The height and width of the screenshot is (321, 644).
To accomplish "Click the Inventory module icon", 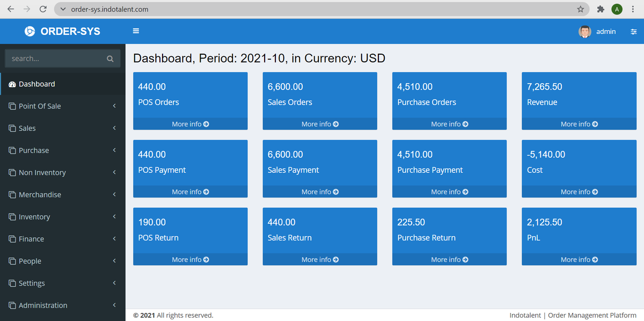I will click(x=12, y=216).
